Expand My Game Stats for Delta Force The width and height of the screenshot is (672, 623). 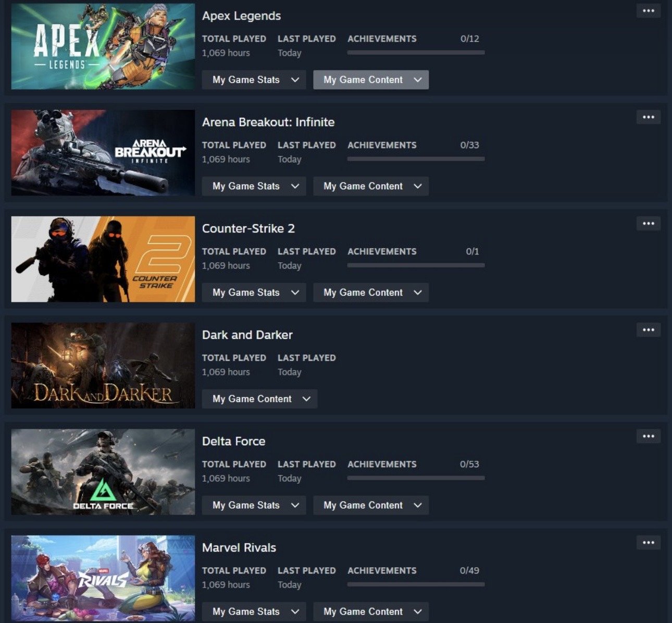[x=254, y=505]
